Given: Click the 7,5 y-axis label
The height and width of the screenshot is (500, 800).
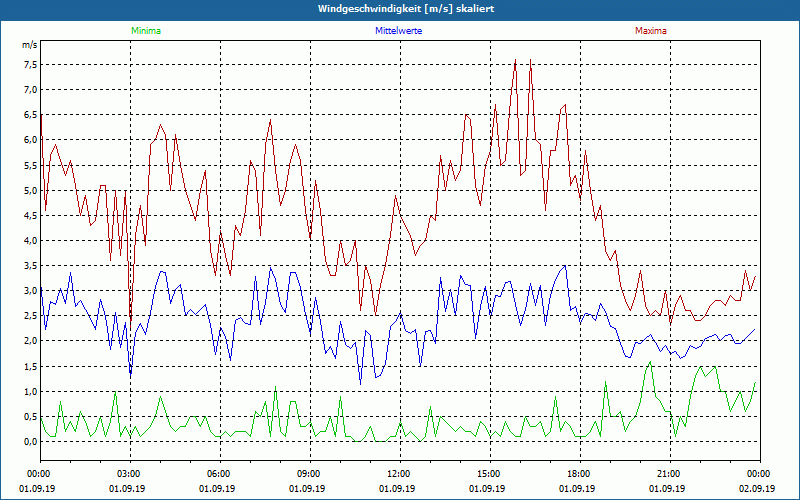Looking at the screenshot, I should click(x=30, y=65).
